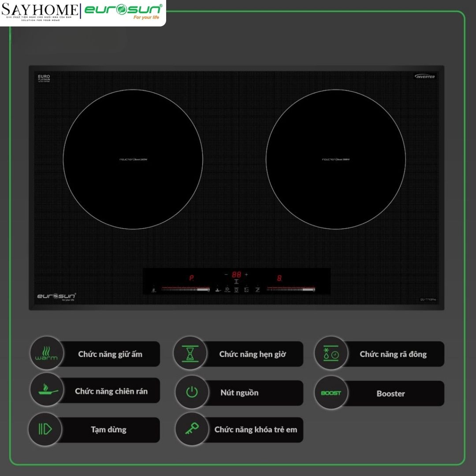Click the red 8 display for right zone

[x=279, y=278]
